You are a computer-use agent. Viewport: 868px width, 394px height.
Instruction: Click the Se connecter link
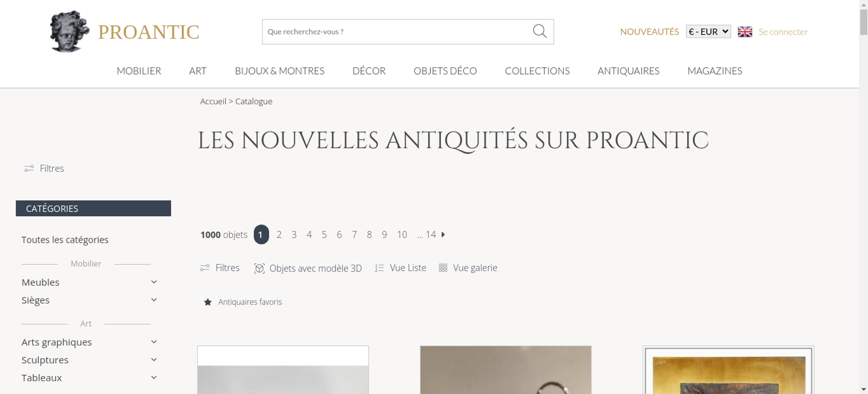point(783,32)
